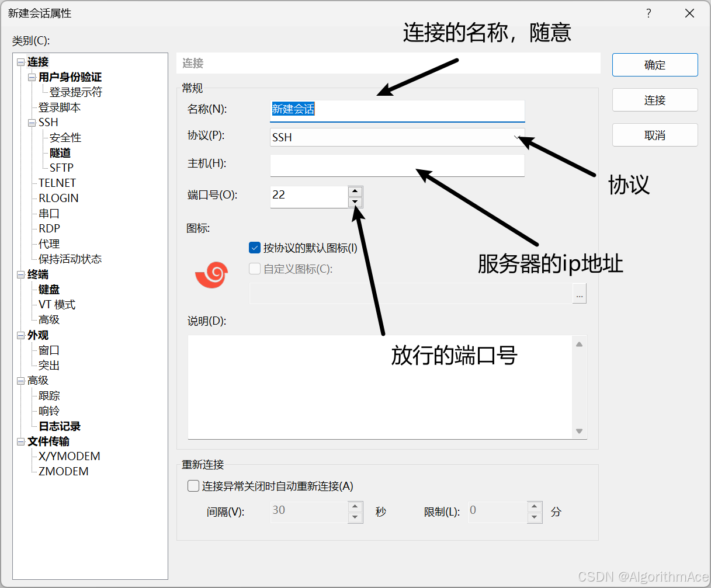Select RDP in the category tree
Image resolution: width=711 pixels, height=588 pixels.
(x=49, y=228)
